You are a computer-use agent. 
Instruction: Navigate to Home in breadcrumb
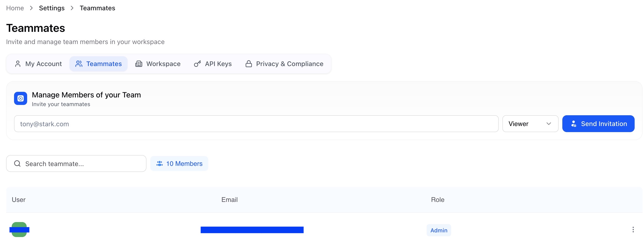(15, 8)
